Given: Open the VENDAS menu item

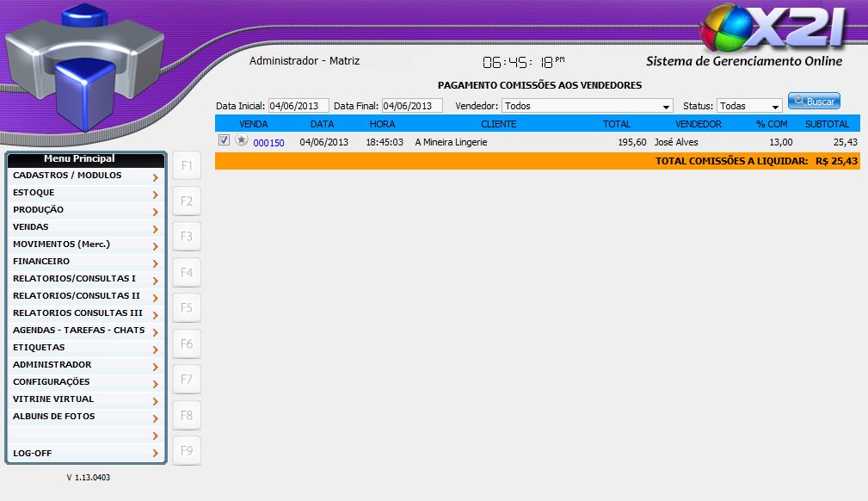Looking at the screenshot, I should coord(86,227).
